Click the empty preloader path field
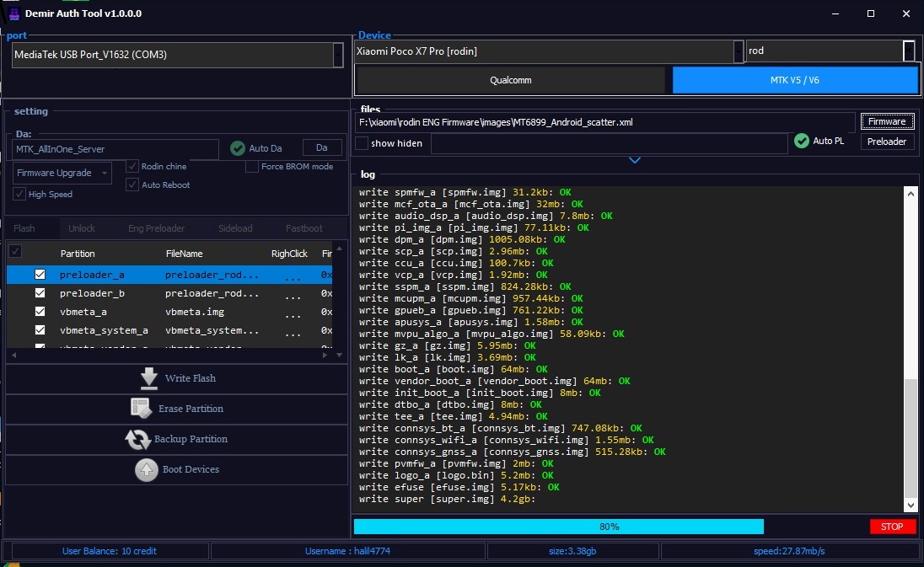924x567 pixels. point(610,143)
